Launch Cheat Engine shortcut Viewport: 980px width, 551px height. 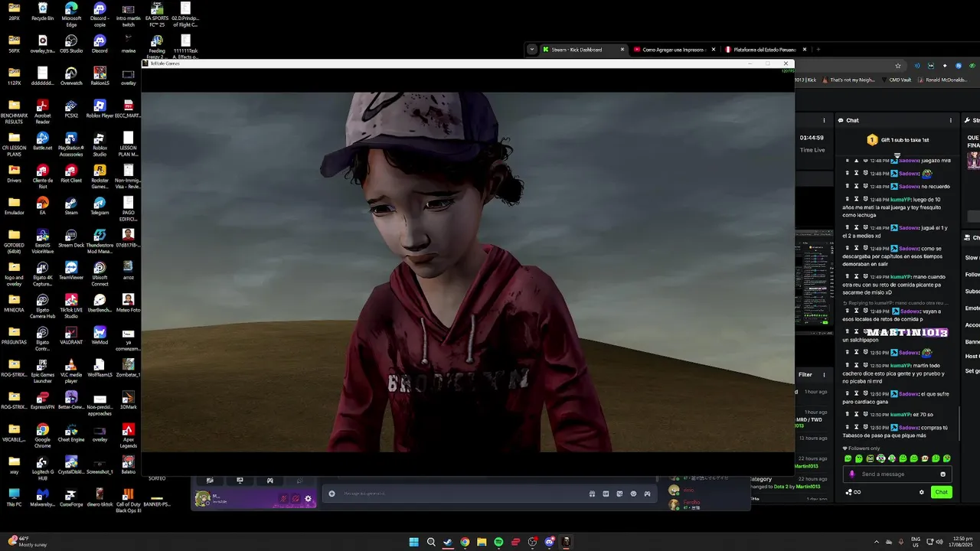(x=71, y=432)
